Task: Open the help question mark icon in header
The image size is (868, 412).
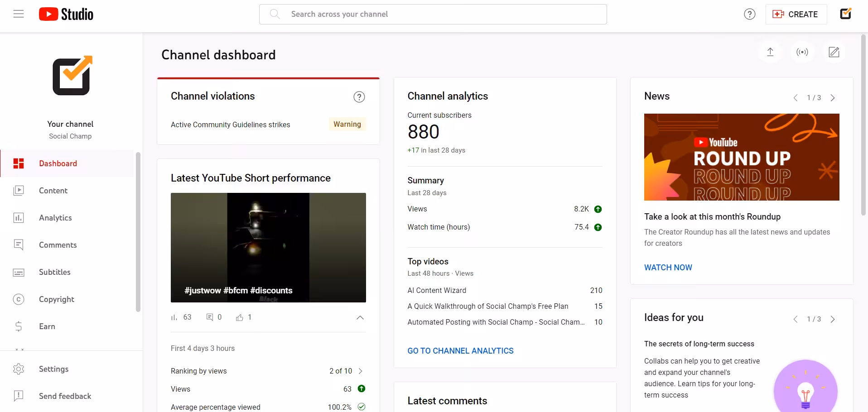Action: pyautogui.click(x=750, y=14)
